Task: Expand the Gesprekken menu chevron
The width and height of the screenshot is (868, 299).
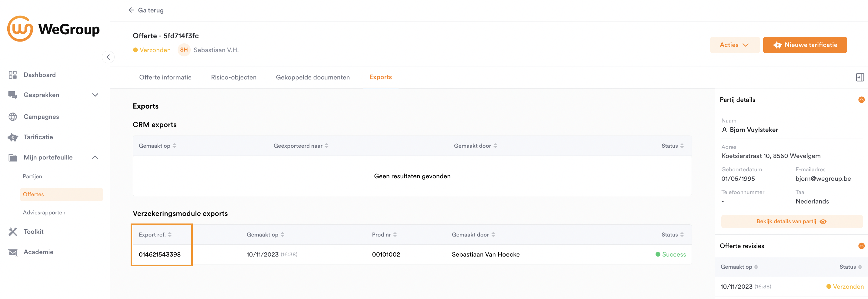Action: pos(95,95)
